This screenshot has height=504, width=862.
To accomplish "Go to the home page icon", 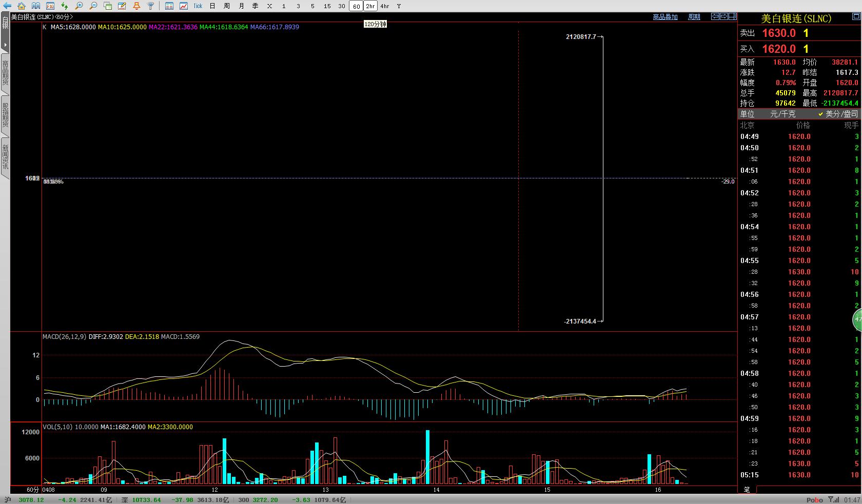I will (21, 6).
